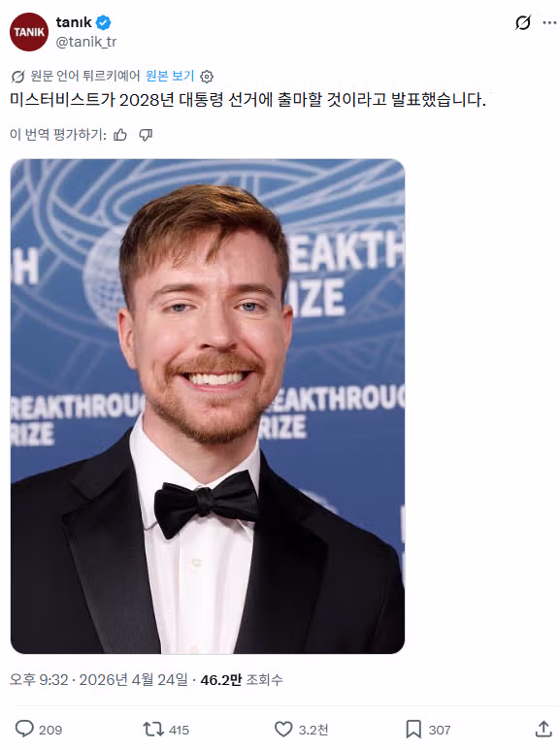Click the TANIK profile avatar

[x=29, y=32]
